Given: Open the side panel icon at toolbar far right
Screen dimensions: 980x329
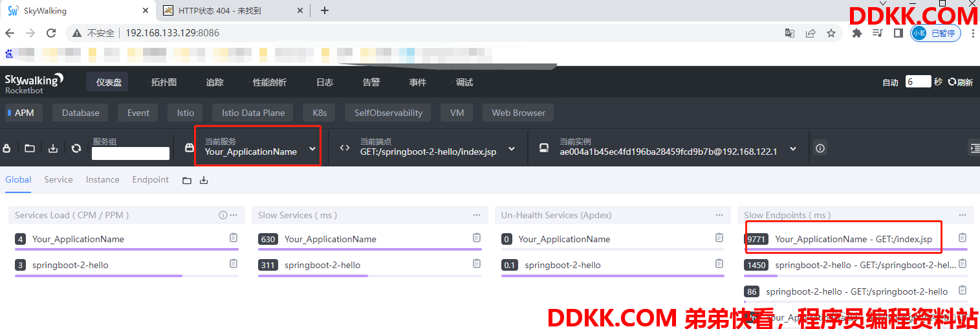Looking at the screenshot, I should tap(974, 148).
